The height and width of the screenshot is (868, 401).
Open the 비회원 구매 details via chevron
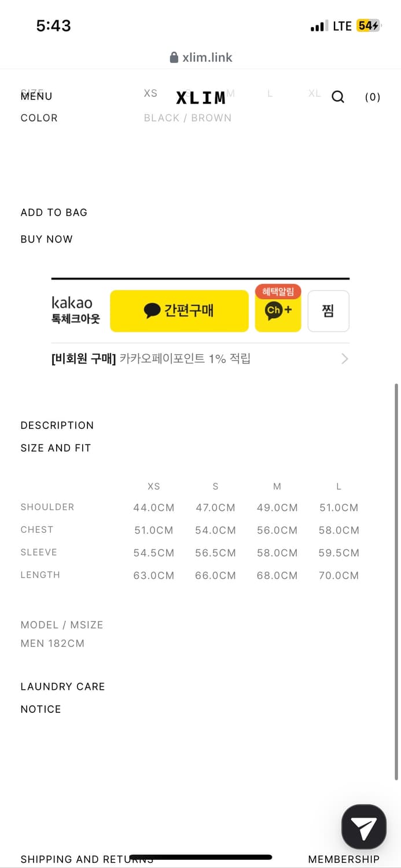tap(344, 359)
